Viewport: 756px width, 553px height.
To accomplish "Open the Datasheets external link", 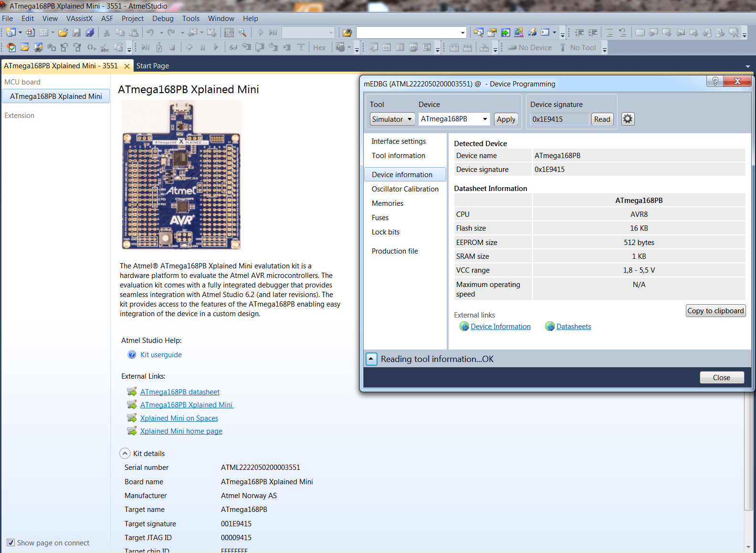I will point(574,327).
